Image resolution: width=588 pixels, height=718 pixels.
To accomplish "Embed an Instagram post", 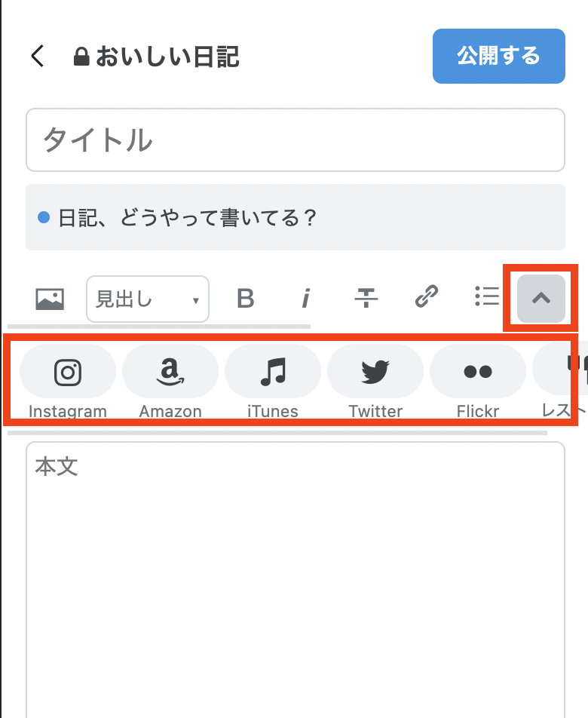I will pos(68,382).
